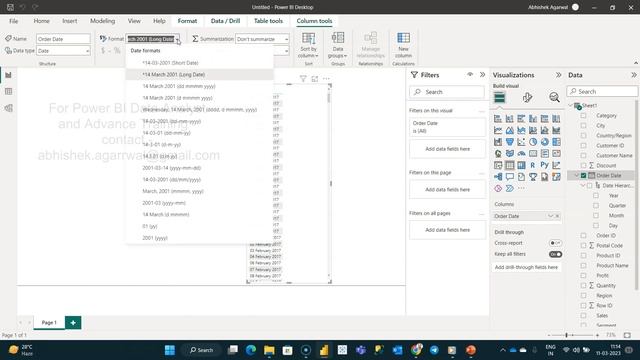
Task: Choose the Python visual icon
Action: pos(544,165)
